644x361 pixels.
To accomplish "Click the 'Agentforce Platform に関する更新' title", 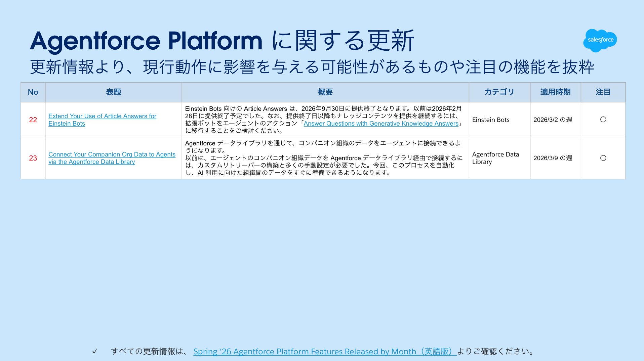I will [222, 41].
